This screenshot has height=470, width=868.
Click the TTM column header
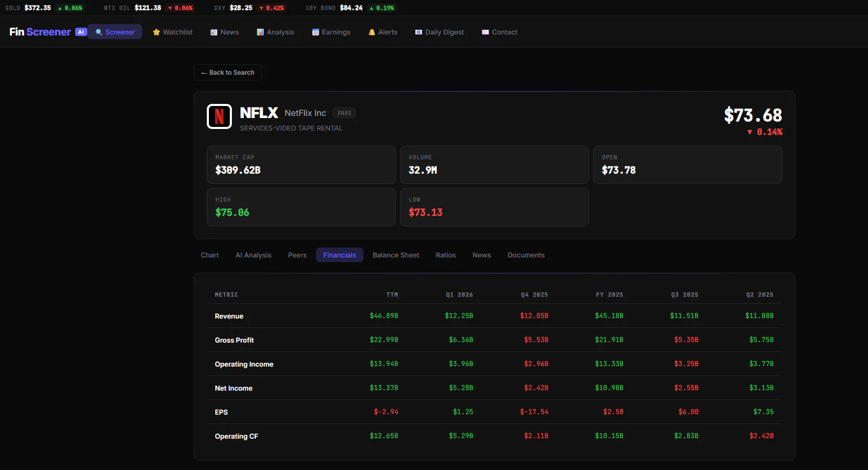(392, 295)
